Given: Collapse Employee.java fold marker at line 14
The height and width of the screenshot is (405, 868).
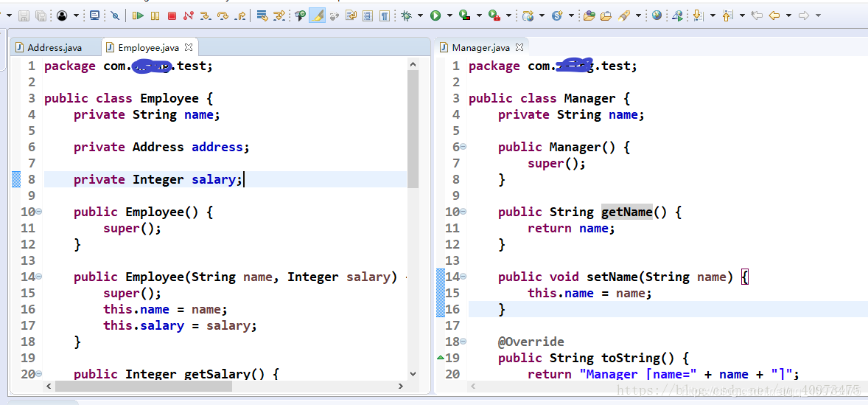Looking at the screenshot, I should click(x=39, y=277).
